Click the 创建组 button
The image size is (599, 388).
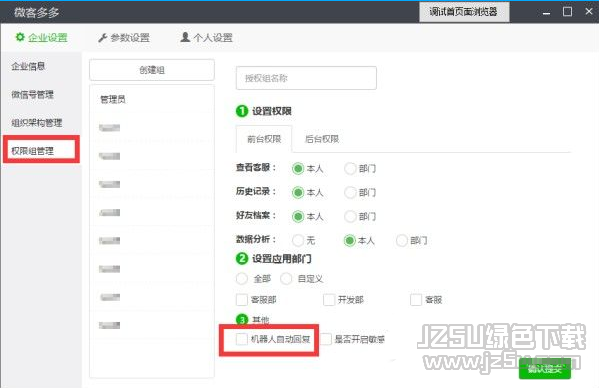click(152, 70)
